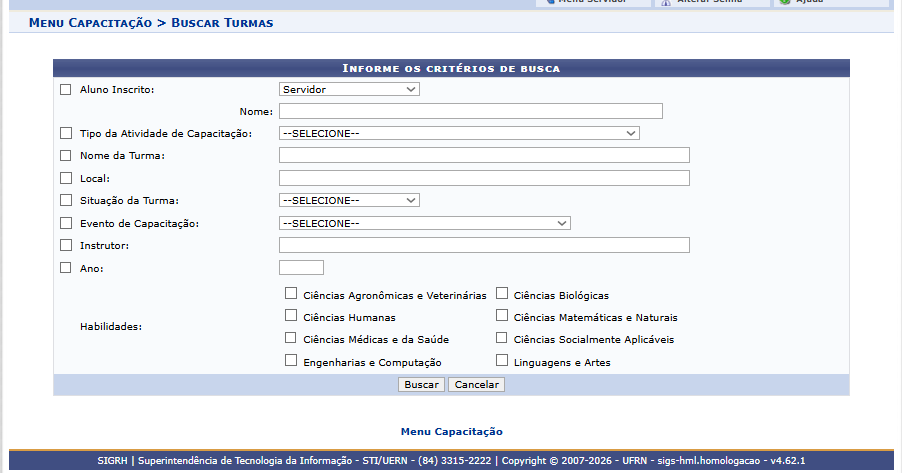Check the Ano filter checkbox
This screenshot has width=902, height=473.
[x=66, y=268]
